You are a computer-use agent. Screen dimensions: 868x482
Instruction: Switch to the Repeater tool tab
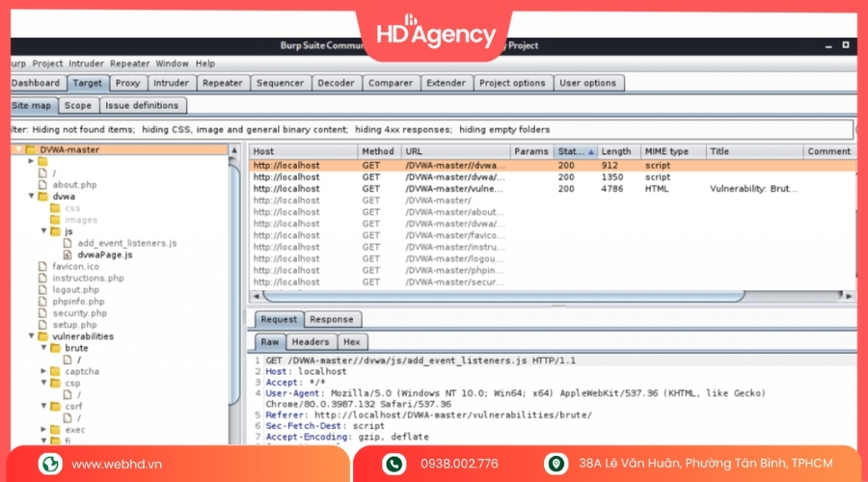222,83
